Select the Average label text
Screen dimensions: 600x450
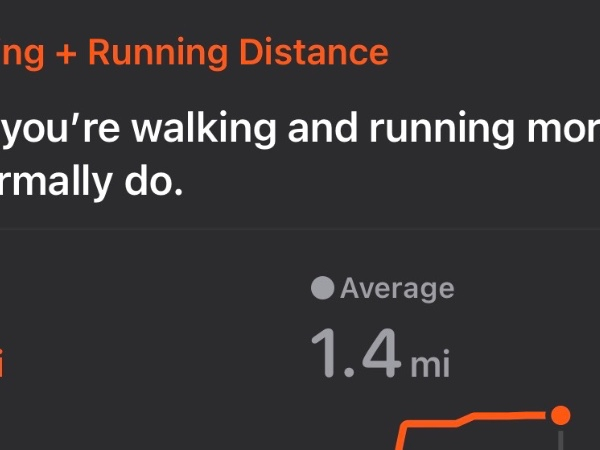tap(397, 289)
